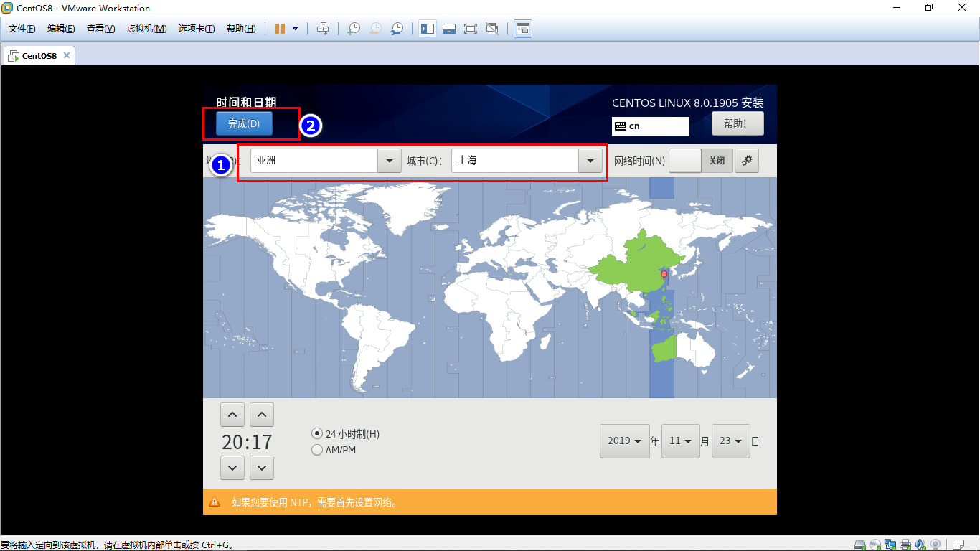Open the year dropdown showing 2019
The width and height of the screenshot is (980, 551).
tap(624, 441)
